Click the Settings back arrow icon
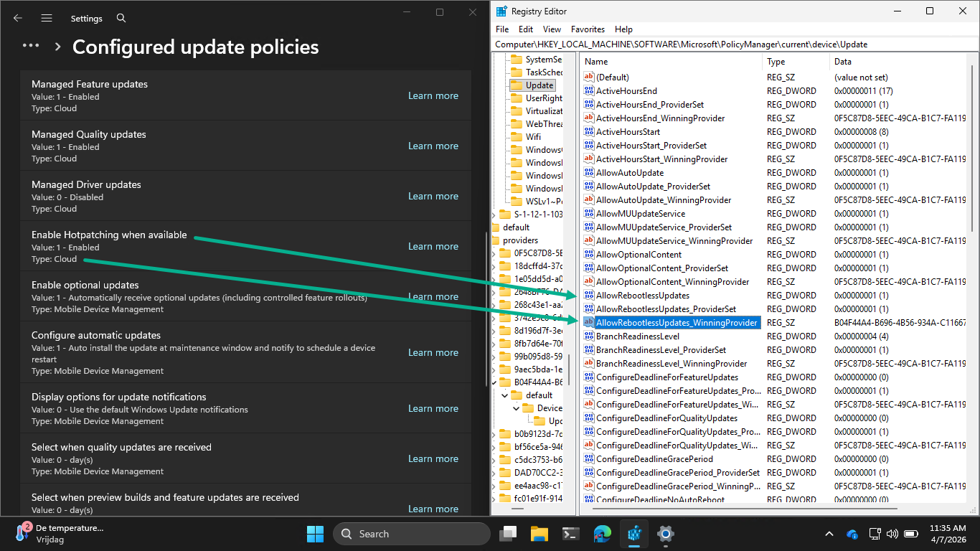This screenshot has width=980, height=551. 18,18
